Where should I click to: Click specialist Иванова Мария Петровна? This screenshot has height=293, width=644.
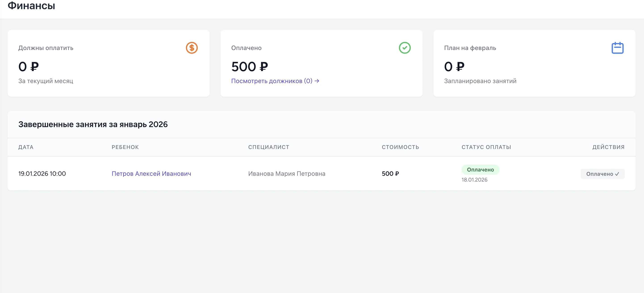tap(286, 174)
